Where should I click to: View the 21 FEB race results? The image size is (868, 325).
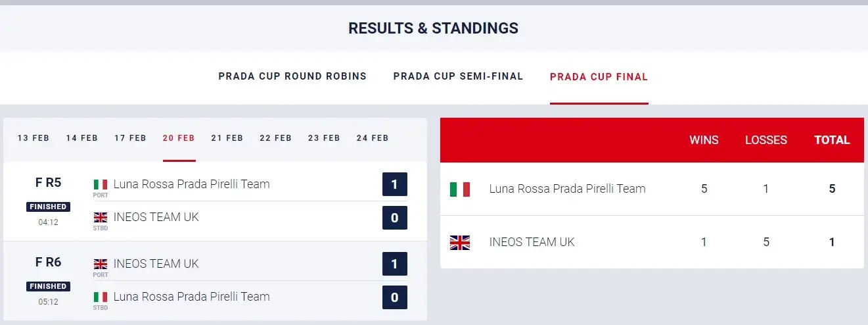pyautogui.click(x=227, y=138)
